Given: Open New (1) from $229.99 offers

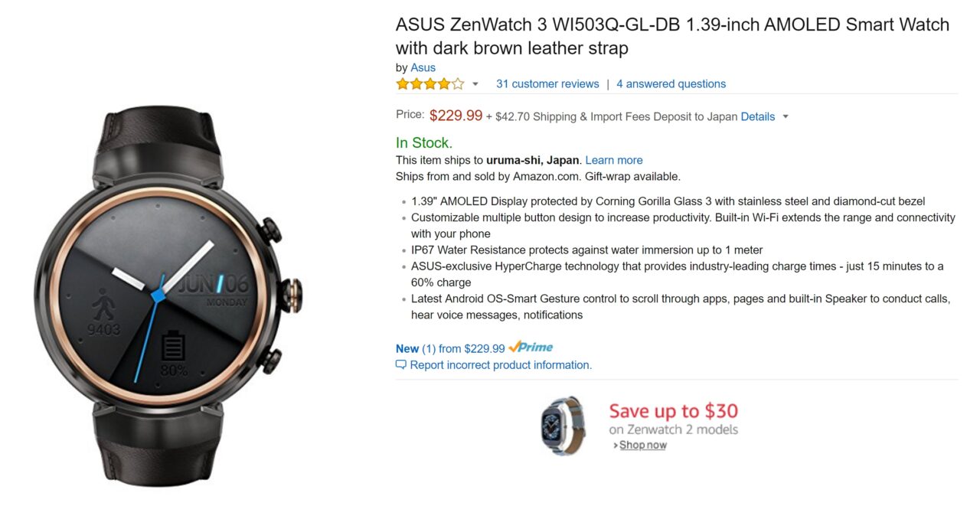Looking at the screenshot, I should pos(450,348).
